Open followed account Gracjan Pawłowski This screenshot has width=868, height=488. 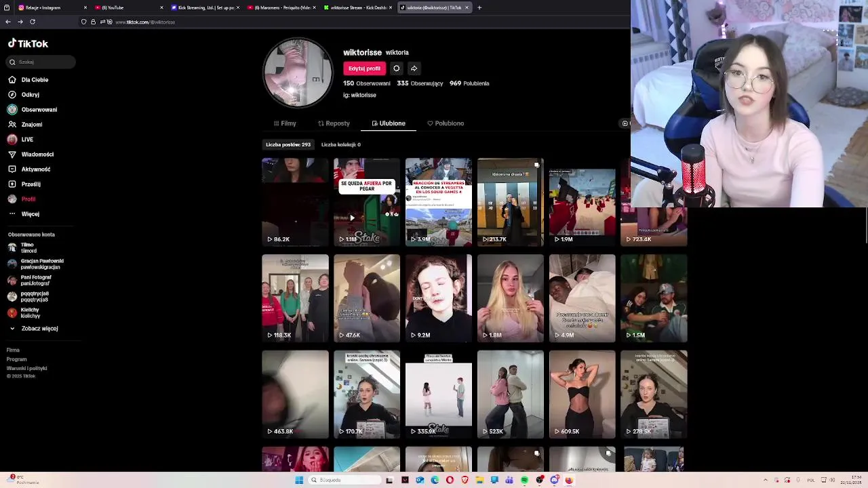pyautogui.click(x=35, y=264)
